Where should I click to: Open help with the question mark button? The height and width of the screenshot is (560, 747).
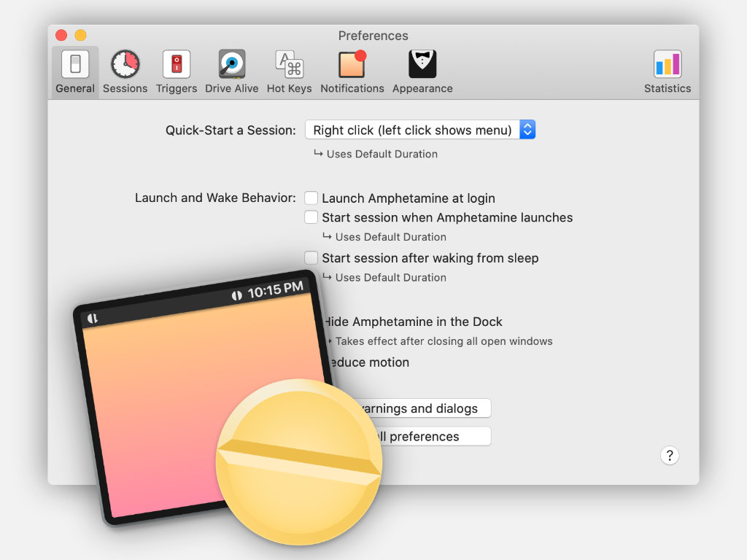(x=669, y=456)
